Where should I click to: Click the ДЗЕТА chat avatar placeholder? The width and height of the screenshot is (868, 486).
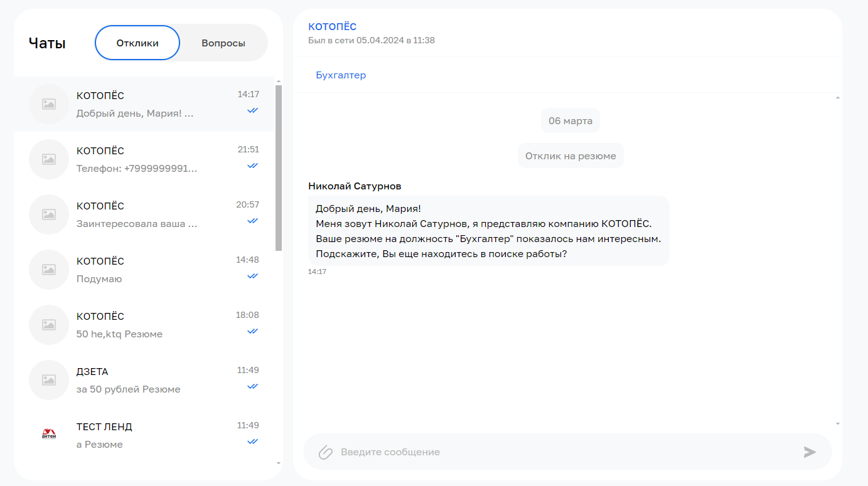coord(49,380)
